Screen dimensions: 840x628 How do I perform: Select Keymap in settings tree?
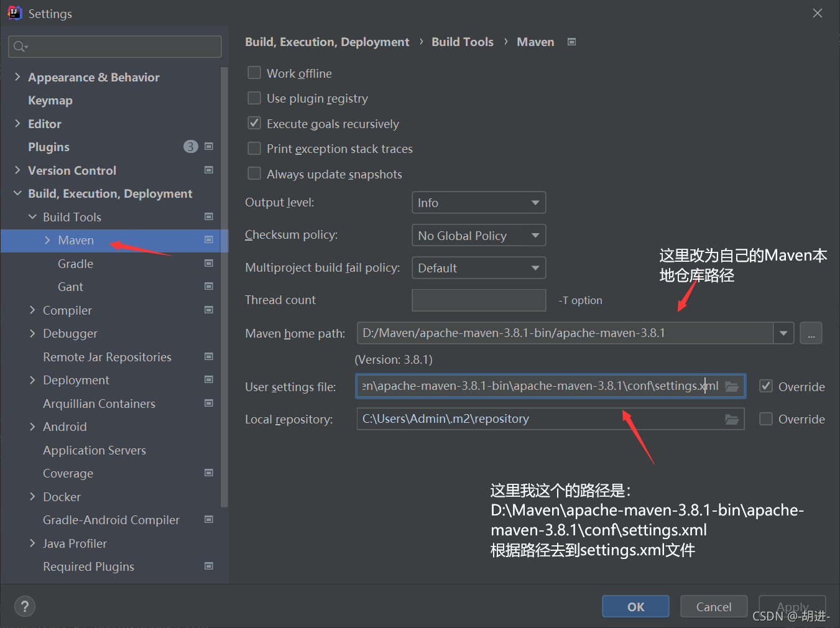50,100
